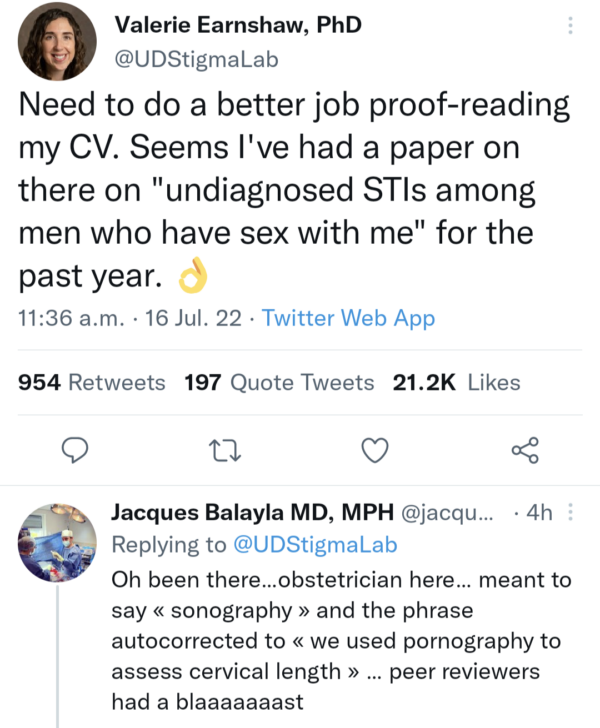Image resolution: width=600 pixels, height=728 pixels.
Task: View the 197 Quote Tweets
Action: point(279,382)
